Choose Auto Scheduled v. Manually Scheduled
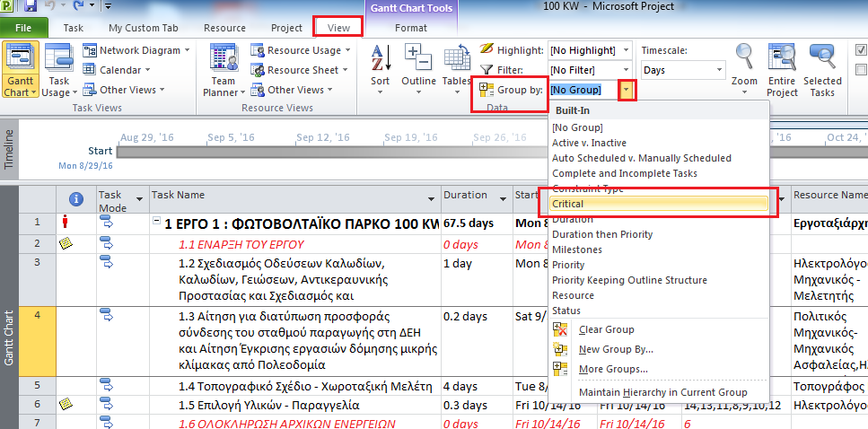 point(659,158)
